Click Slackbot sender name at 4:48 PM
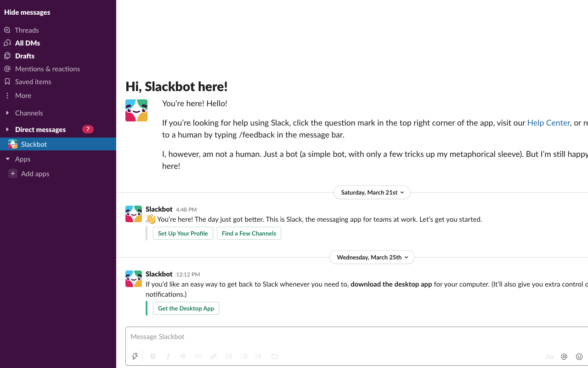The width and height of the screenshot is (588, 368). (159, 209)
